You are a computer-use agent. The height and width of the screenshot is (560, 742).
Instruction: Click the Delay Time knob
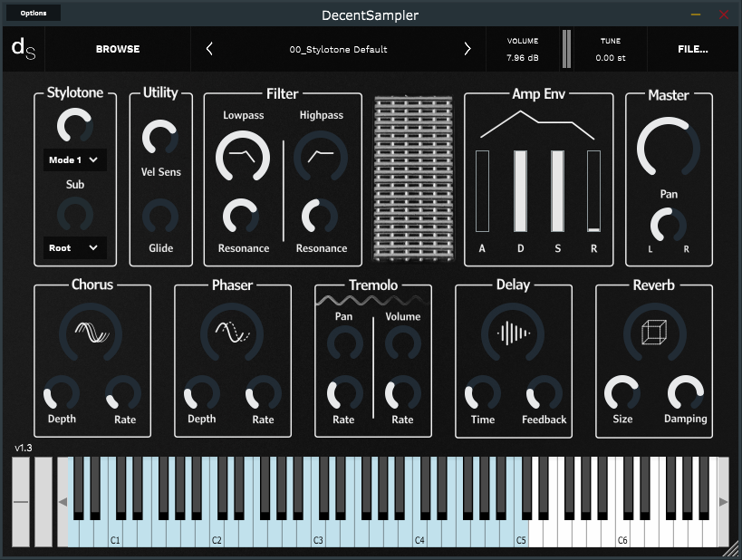coord(483,393)
